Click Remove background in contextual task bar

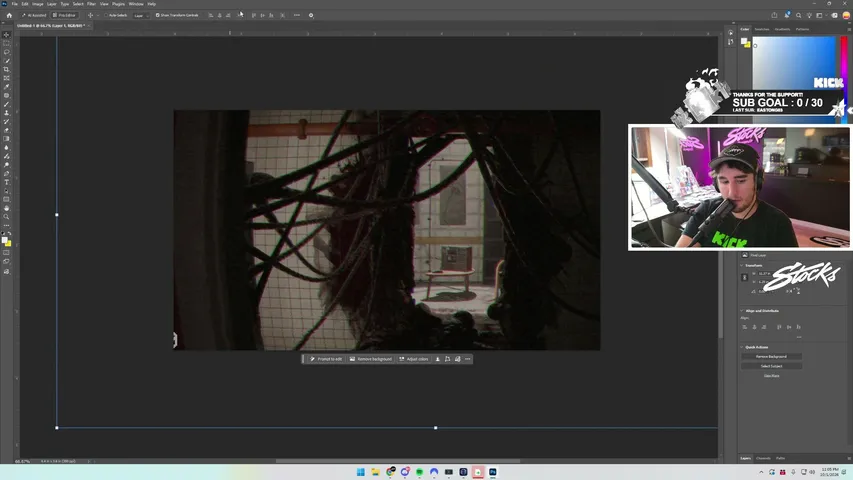[x=370, y=359]
